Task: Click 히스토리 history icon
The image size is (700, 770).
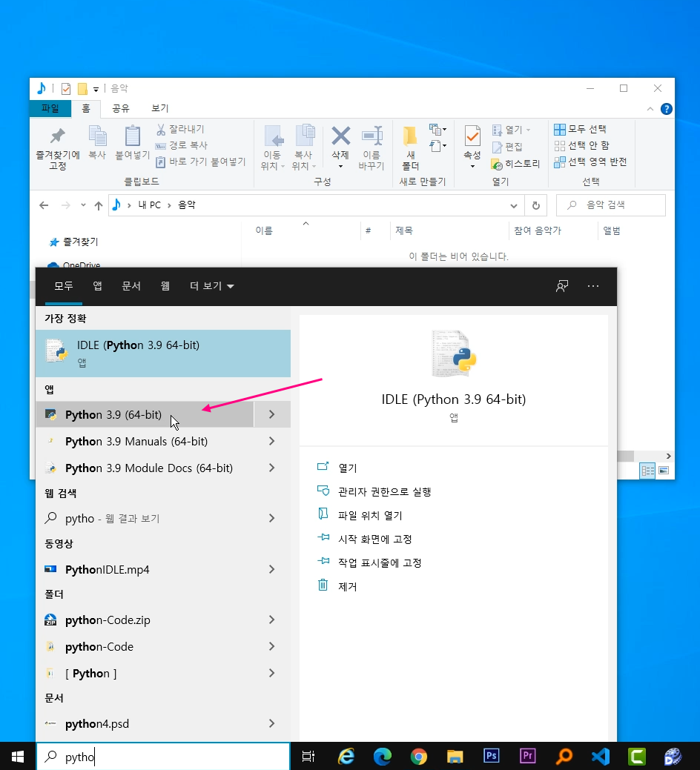Action: click(x=515, y=164)
